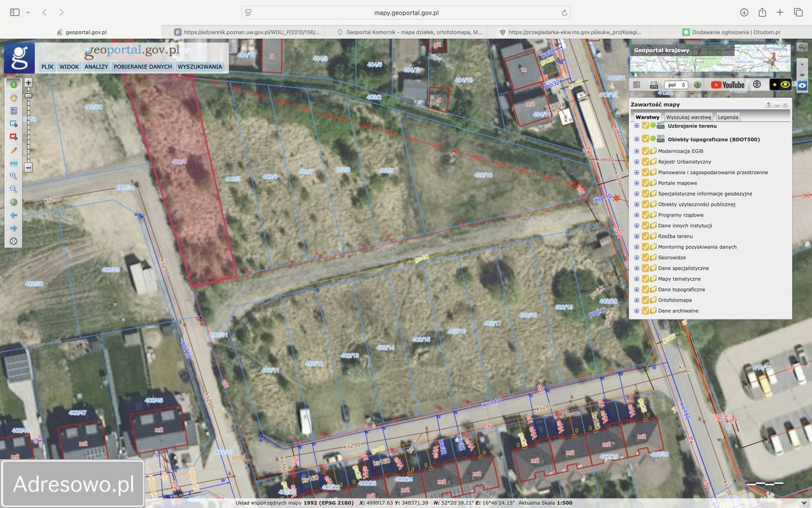Screen dimensions: 812x508
Task: Open new Safari tab with plus
Action: point(780,12)
